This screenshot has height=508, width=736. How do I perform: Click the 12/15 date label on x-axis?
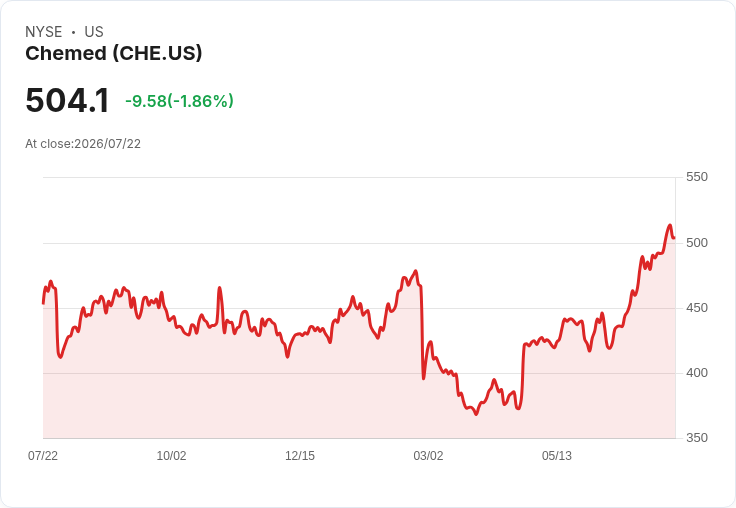coord(300,455)
